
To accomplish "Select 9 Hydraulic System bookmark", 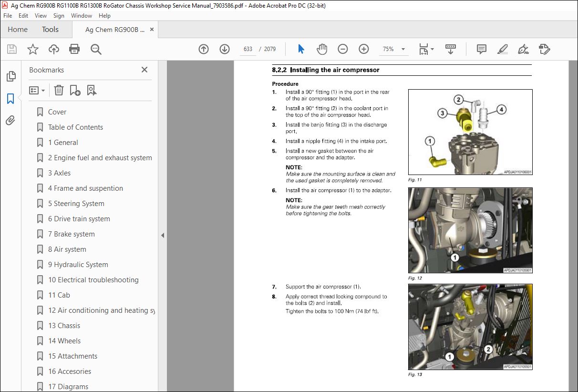I will (x=78, y=265).
